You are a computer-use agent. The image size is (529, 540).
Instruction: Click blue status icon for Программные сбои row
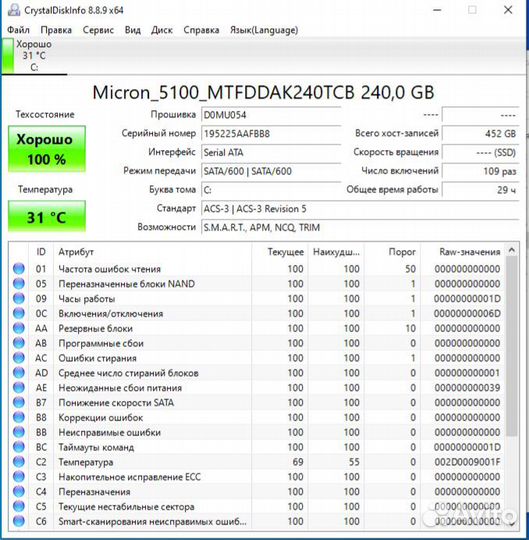pos(19,343)
